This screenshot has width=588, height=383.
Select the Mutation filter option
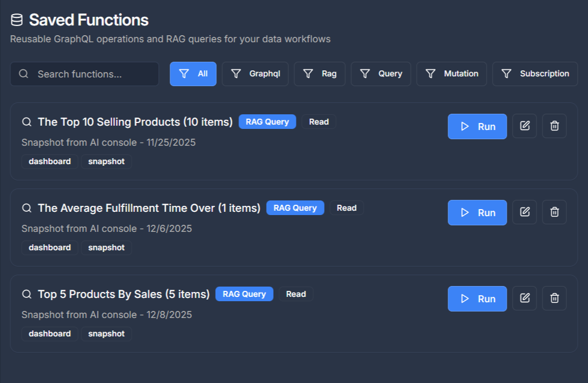[451, 73]
